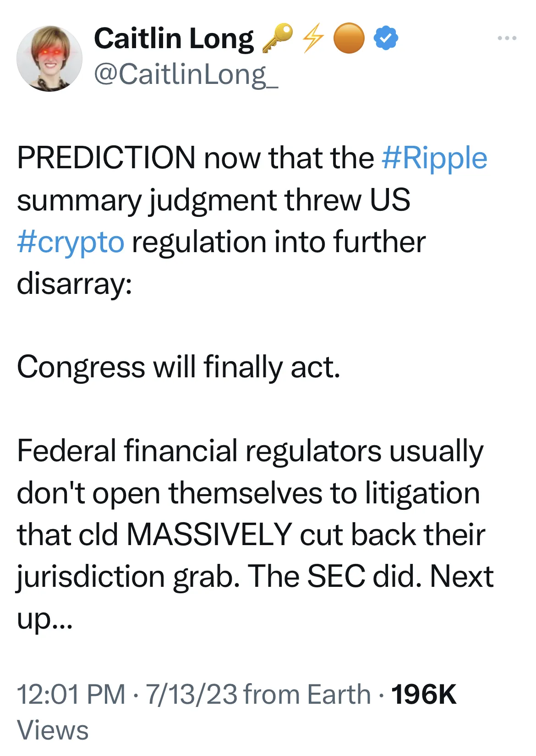Click the blue verified checkmark badge
The image size is (536, 756).
point(385,39)
